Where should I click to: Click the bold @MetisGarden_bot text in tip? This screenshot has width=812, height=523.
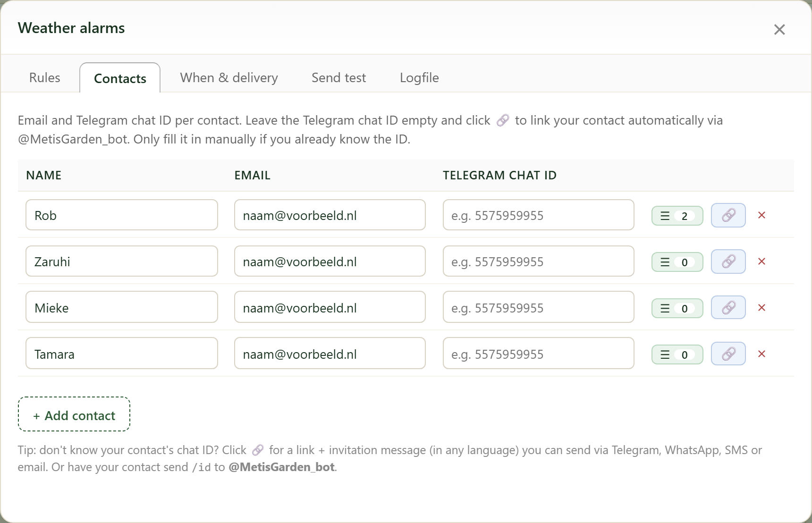pos(282,467)
